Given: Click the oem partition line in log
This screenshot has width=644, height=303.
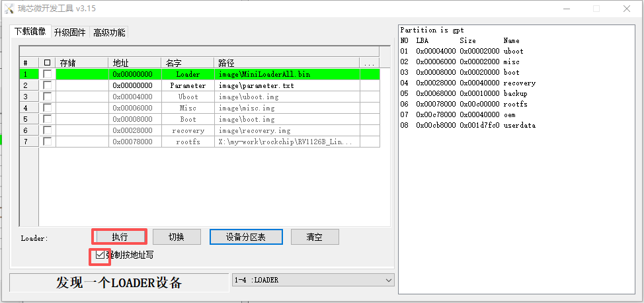Looking at the screenshot, I should pos(458,114).
